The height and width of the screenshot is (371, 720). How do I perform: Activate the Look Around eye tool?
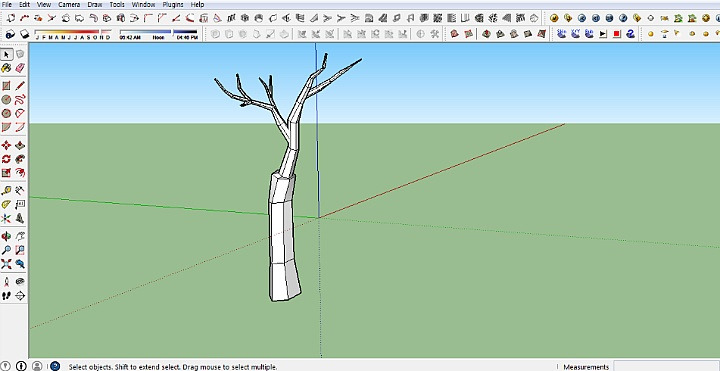(20, 282)
